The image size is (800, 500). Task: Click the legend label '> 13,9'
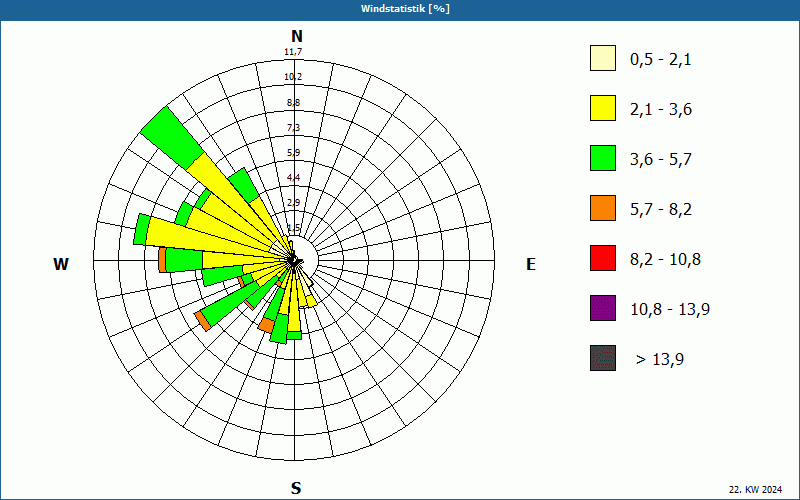pos(660,360)
